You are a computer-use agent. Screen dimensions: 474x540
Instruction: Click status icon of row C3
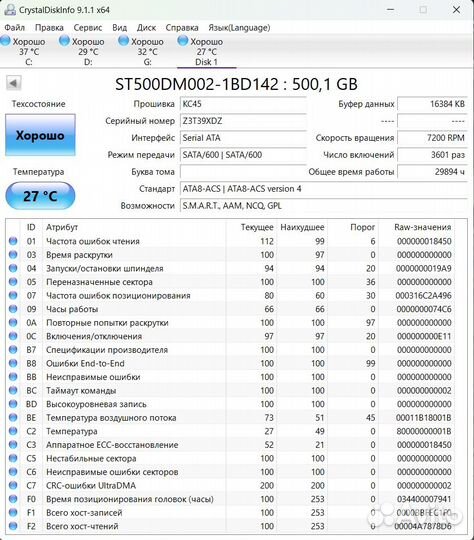[13, 445]
